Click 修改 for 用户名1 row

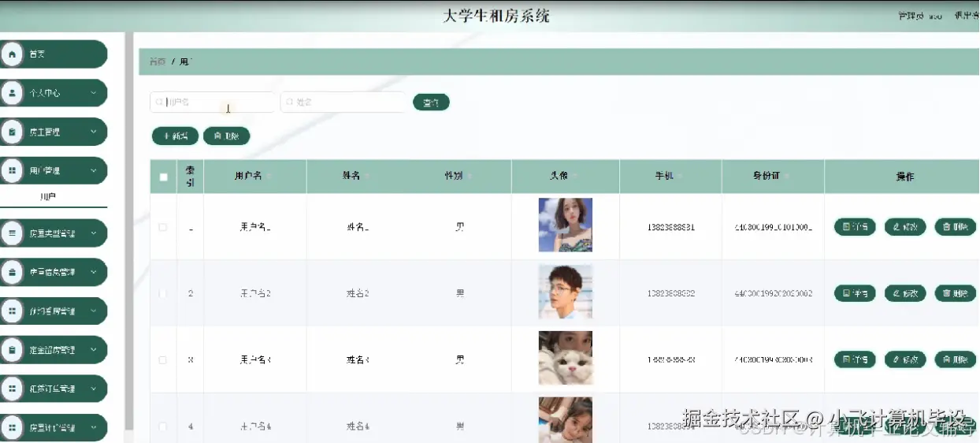pos(905,227)
